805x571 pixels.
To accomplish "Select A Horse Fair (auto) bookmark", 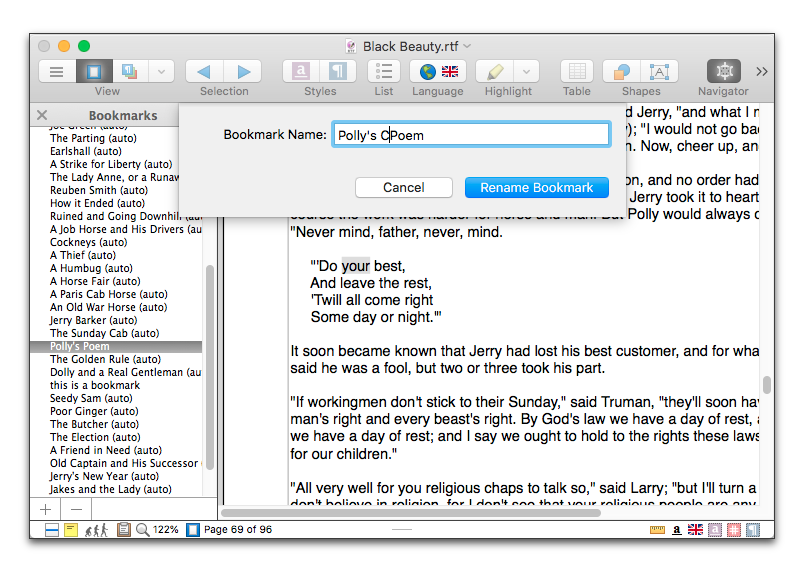I will (x=95, y=281).
